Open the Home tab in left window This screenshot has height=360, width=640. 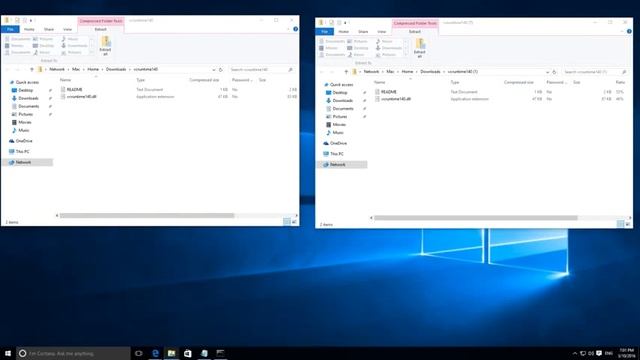pyautogui.click(x=29, y=29)
